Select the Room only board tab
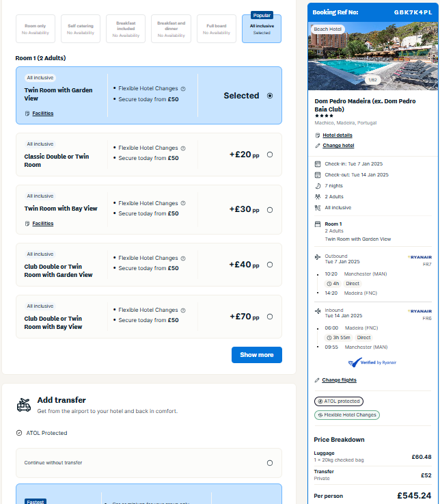 coord(36,29)
